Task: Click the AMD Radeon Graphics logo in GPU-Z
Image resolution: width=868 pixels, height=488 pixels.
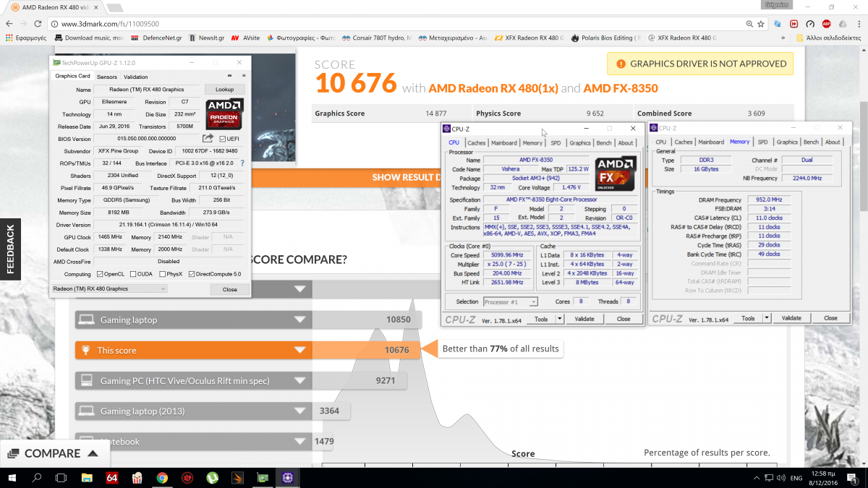Action: [x=224, y=114]
